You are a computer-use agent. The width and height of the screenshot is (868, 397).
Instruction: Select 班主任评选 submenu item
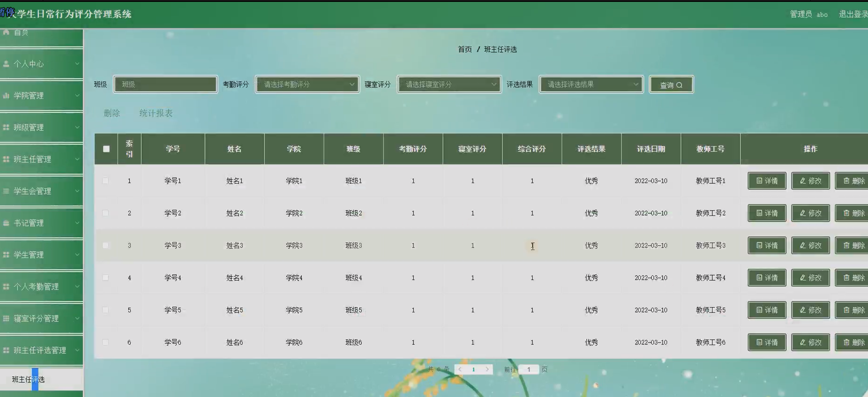pos(41,379)
